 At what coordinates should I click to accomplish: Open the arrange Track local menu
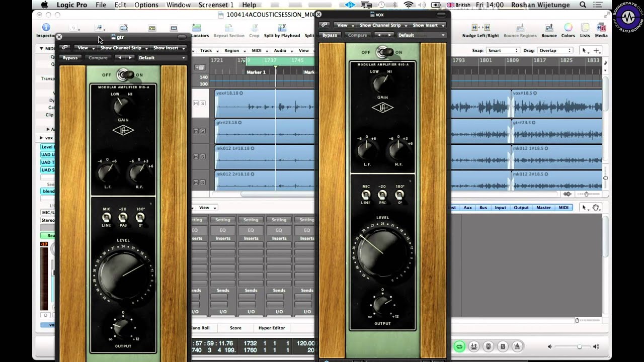pyautogui.click(x=209, y=51)
